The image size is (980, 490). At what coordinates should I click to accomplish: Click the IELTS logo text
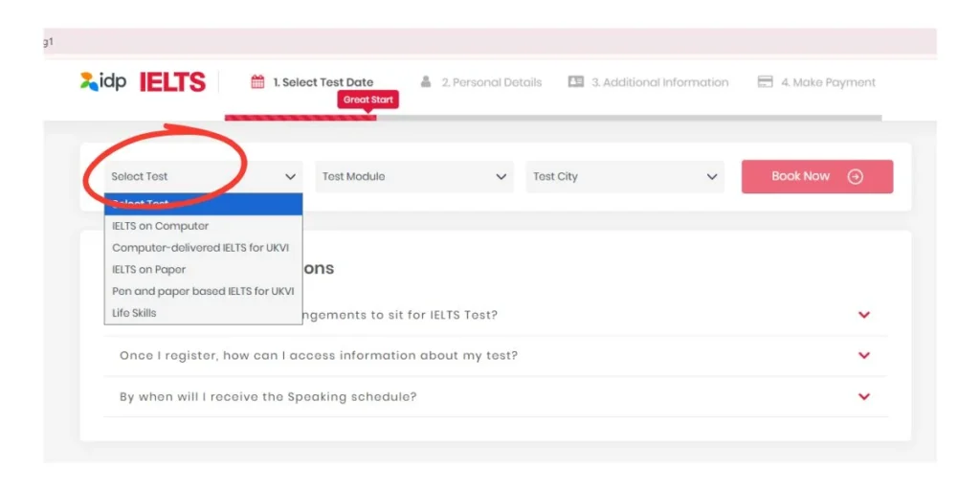(172, 82)
